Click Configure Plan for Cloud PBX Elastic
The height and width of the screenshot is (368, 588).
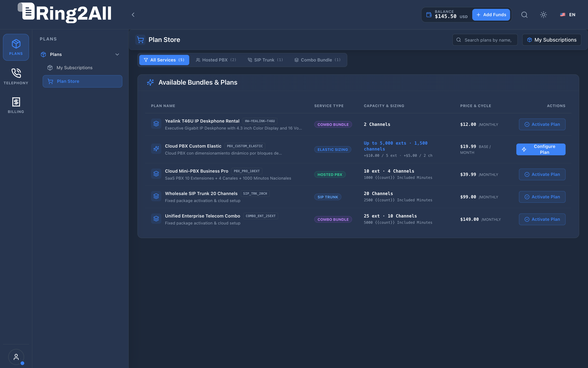pos(541,149)
